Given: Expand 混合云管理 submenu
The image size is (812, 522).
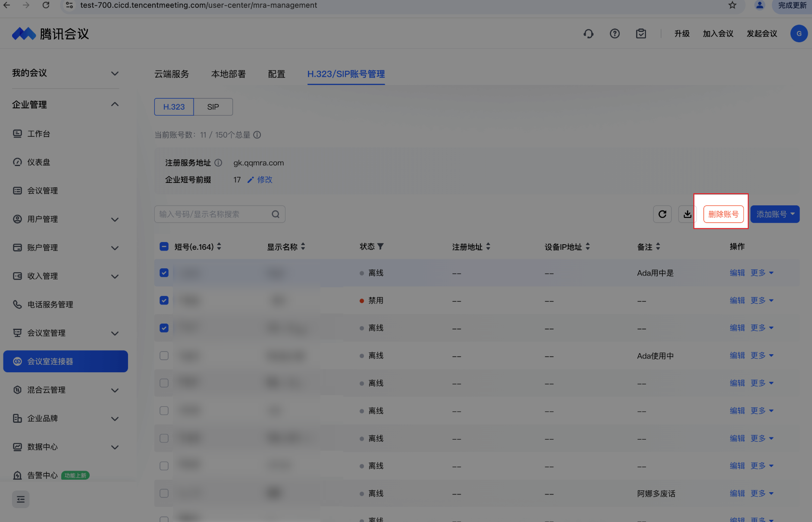Looking at the screenshot, I should click(115, 390).
